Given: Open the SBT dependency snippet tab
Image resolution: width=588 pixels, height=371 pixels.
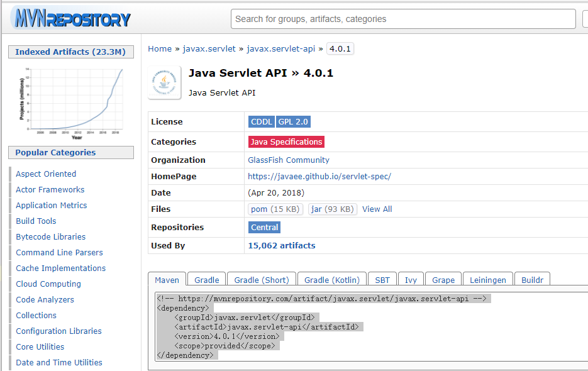Looking at the screenshot, I should pyautogui.click(x=382, y=280).
